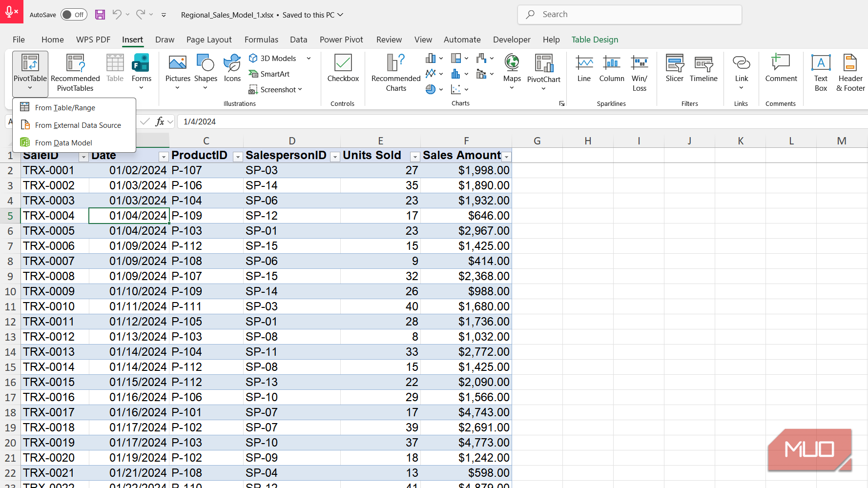
Task: Expand the 3D Models dropdown arrow
Action: coord(309,58)
